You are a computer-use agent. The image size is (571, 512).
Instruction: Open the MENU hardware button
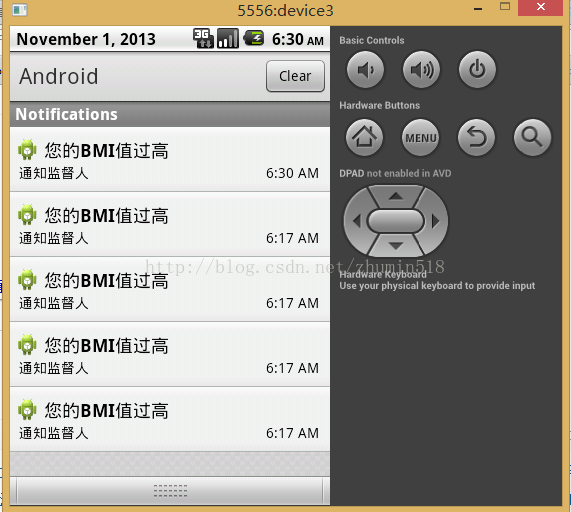pos(421,137)
